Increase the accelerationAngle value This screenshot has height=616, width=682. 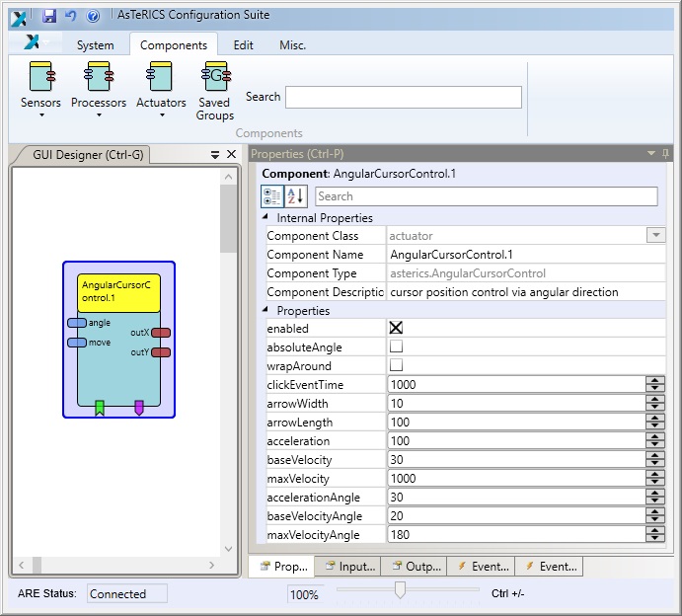(655, 493)
